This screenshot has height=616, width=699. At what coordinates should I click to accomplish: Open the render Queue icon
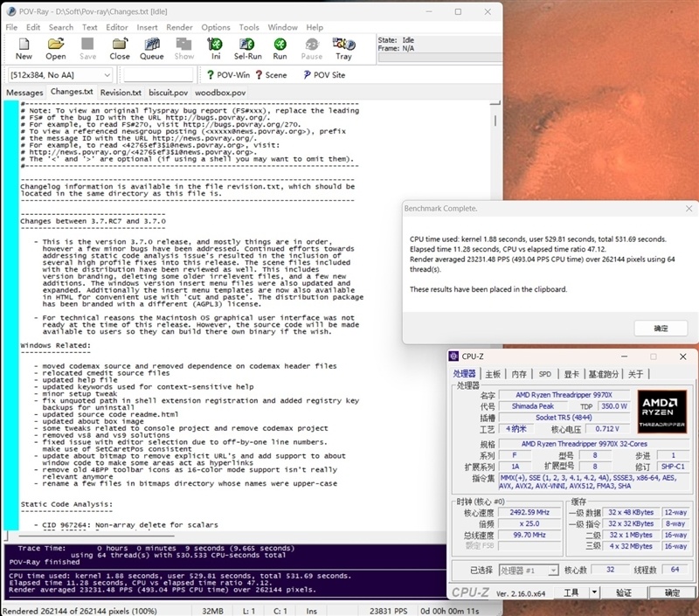coord(152,47)
